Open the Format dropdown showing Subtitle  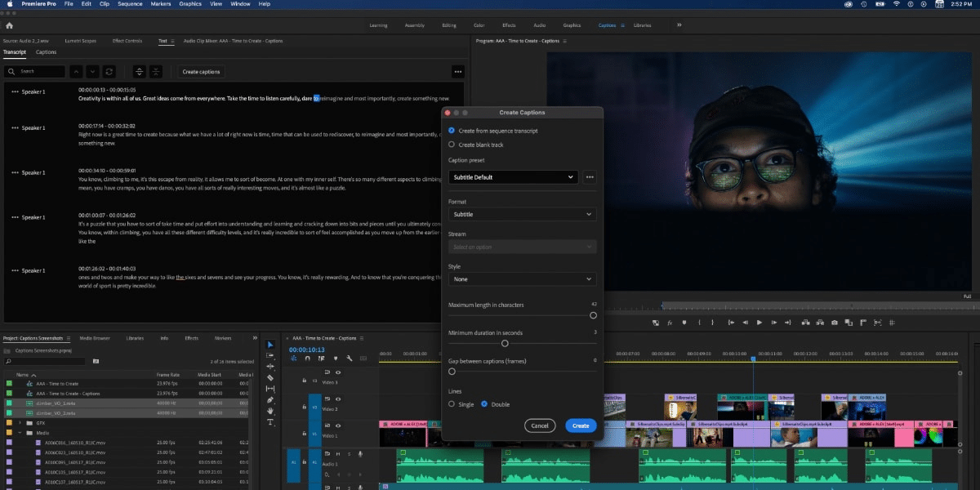click(x=522, y=215)
